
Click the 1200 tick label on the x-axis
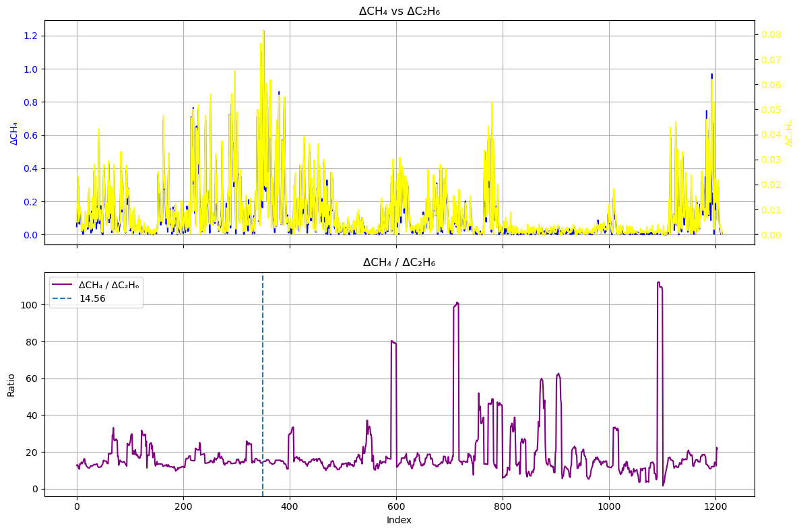tap(715, 506)
